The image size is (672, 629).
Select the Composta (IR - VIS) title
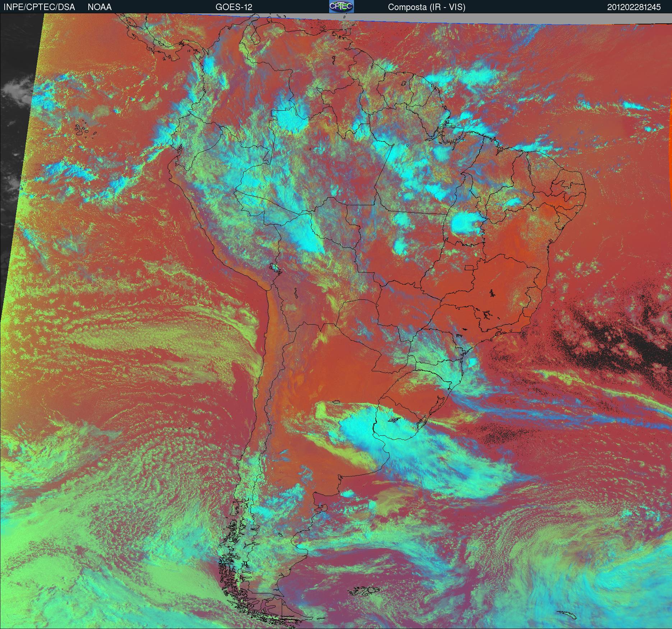427,7
